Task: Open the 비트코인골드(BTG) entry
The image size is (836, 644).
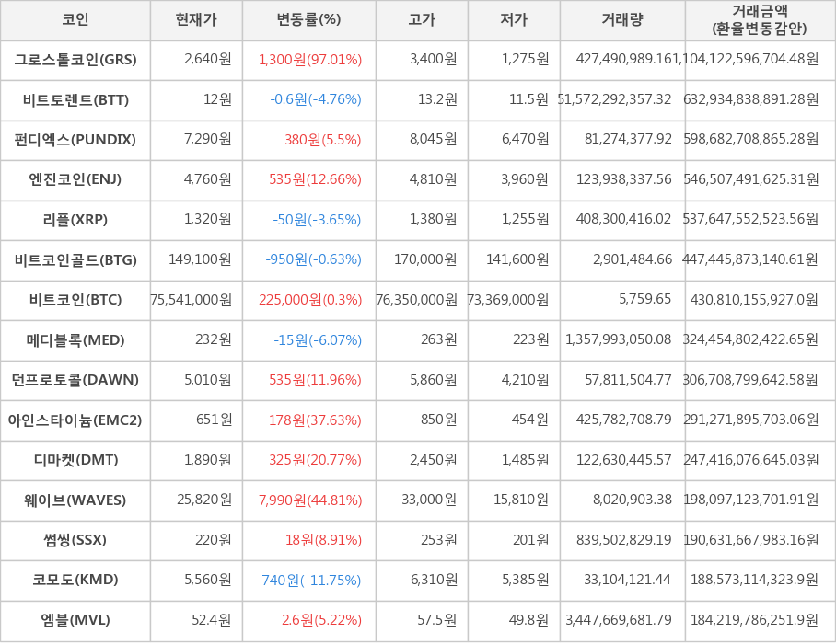Action: (75, 259)
